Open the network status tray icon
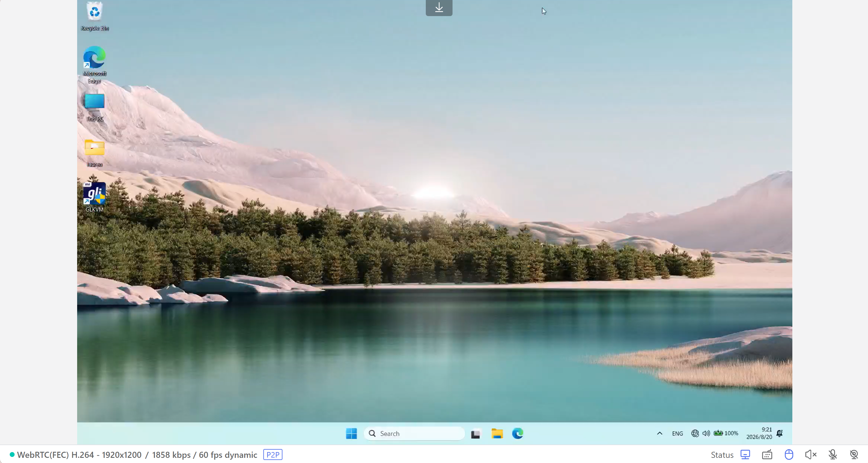Viewport: 868px width, 463px height. pos(695,433)
